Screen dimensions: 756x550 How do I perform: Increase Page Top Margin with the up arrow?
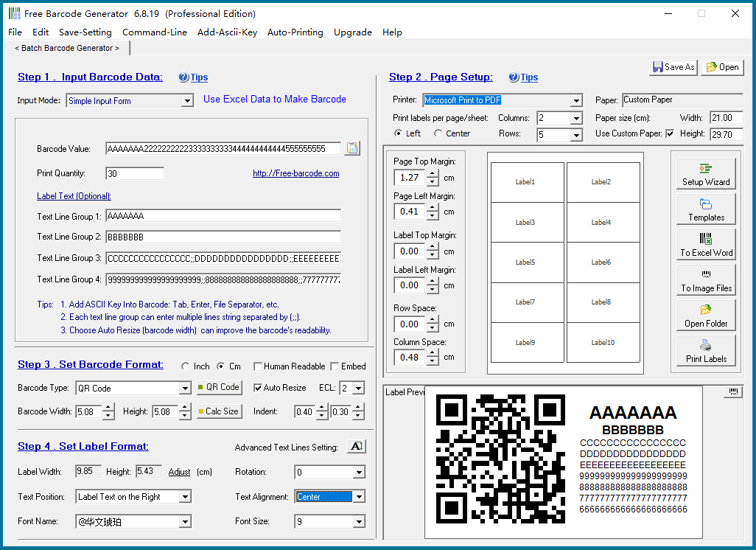tap(433, 173)
